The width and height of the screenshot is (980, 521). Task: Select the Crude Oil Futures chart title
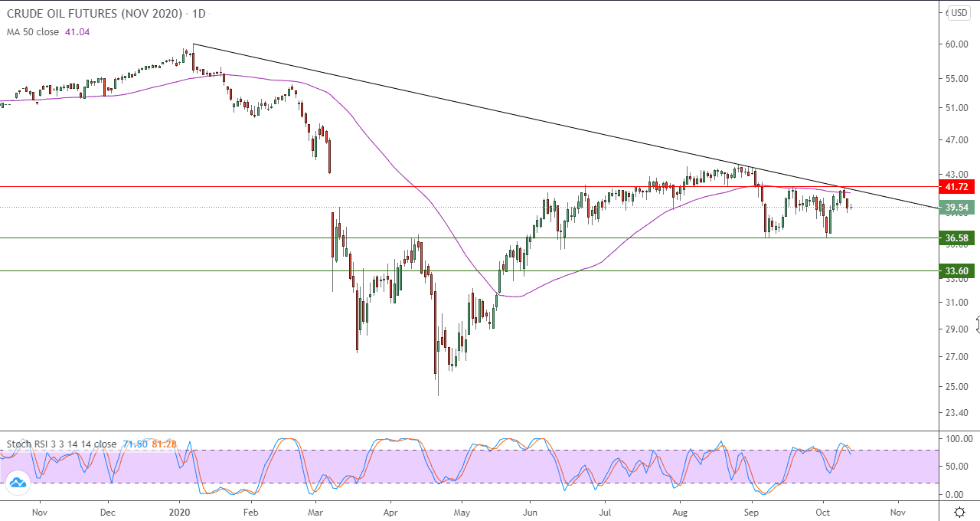(106, 14)
